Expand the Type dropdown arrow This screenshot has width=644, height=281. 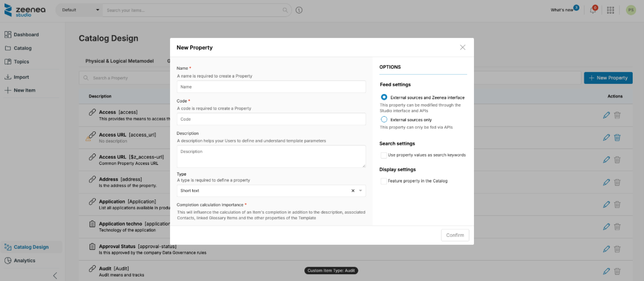(360, 191)
